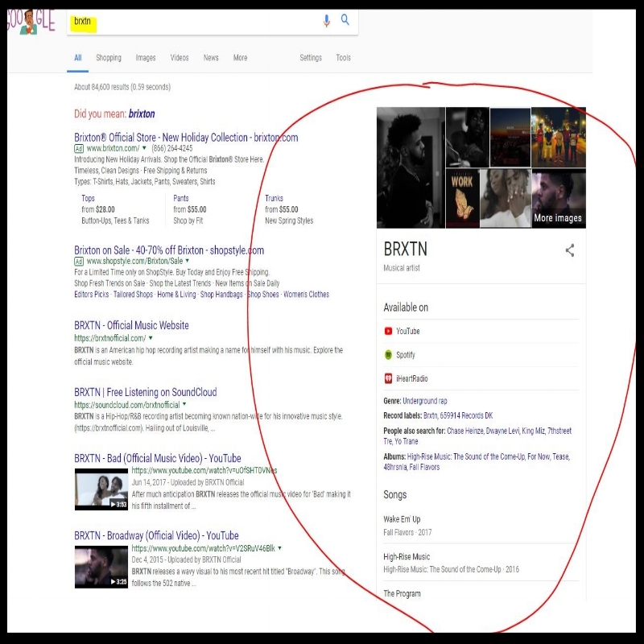Viewport: 644px width, 644px height.
Task: Open the More images thumbnail
Action: (x=559, y=199)
